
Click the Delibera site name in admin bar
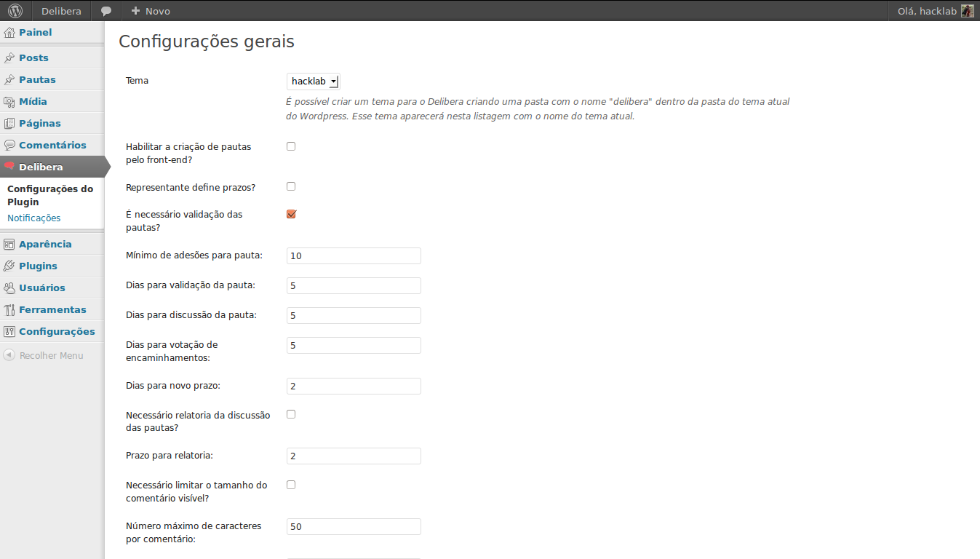click(x=61, y=11)
